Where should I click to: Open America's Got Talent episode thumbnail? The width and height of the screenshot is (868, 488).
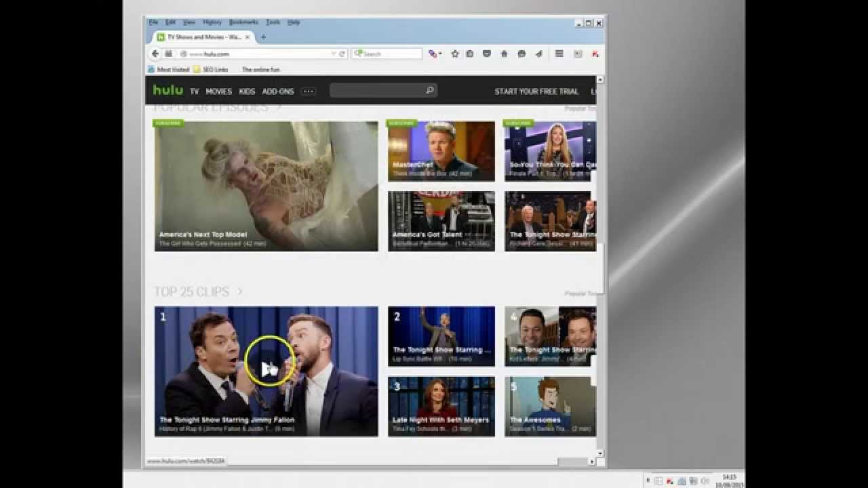pyautogui.click(x=441, y=221)
